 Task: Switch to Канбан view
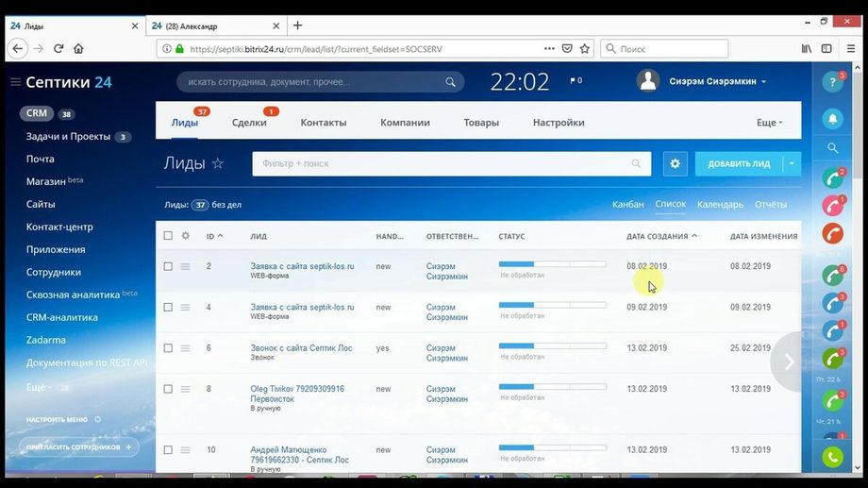(627, 205)
